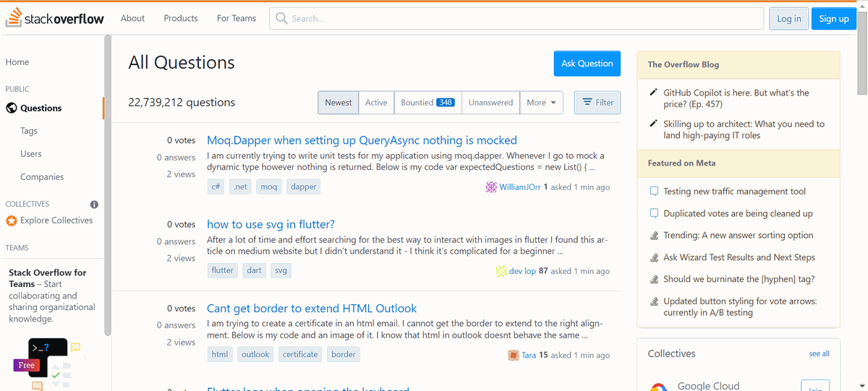Click the outlook tag
Viewport: 868px width, 391px height.
click(x=255, y=354)
